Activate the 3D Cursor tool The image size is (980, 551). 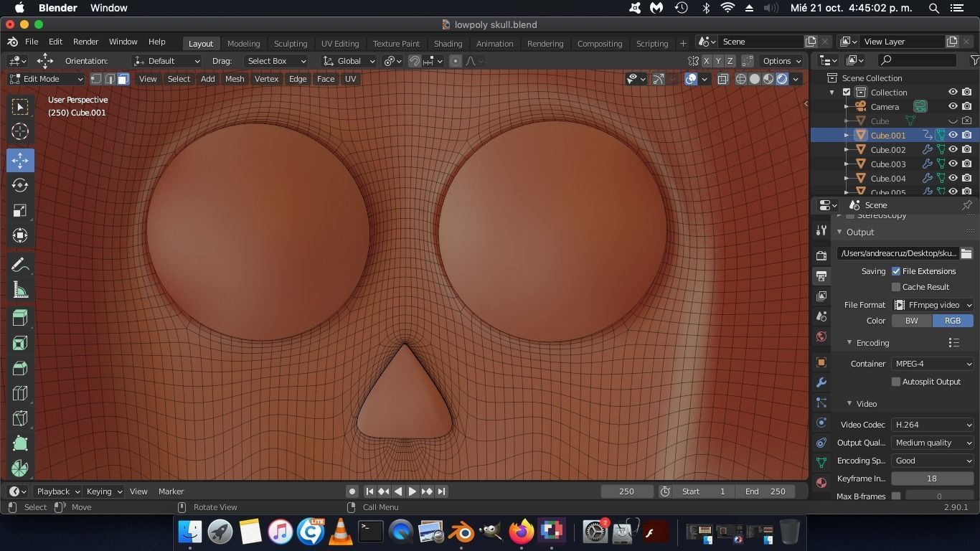(20, 131)
